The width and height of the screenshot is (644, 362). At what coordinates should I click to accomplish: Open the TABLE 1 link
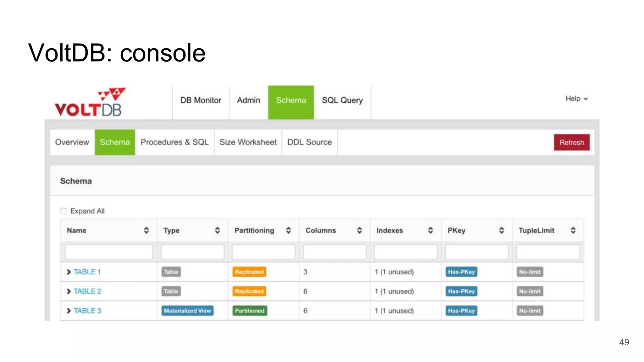click(87, 272)
